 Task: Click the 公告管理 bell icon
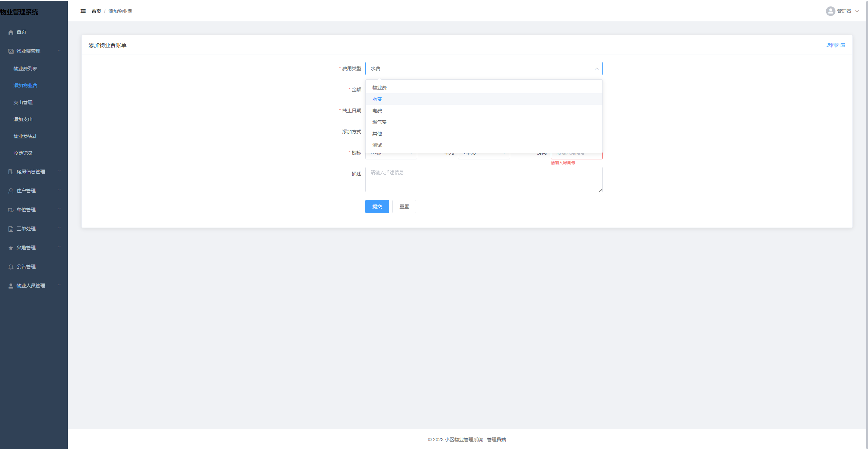(x=11, y=267)
